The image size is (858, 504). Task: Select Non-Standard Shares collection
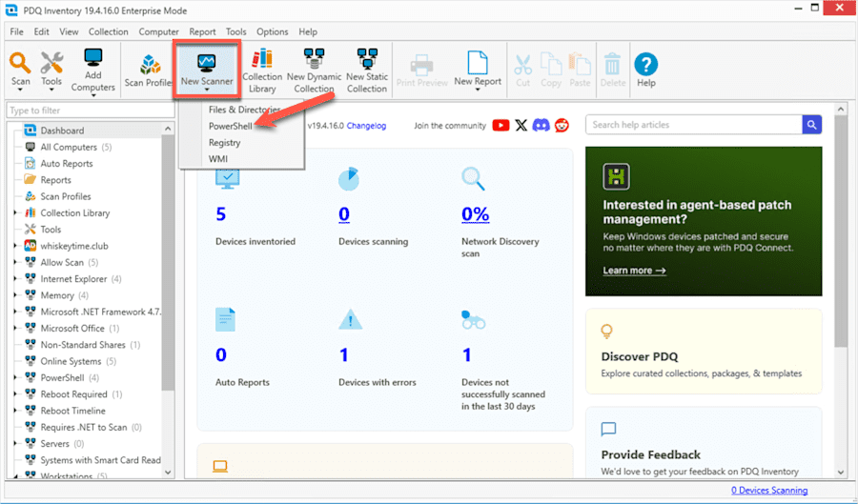point(83,345)
